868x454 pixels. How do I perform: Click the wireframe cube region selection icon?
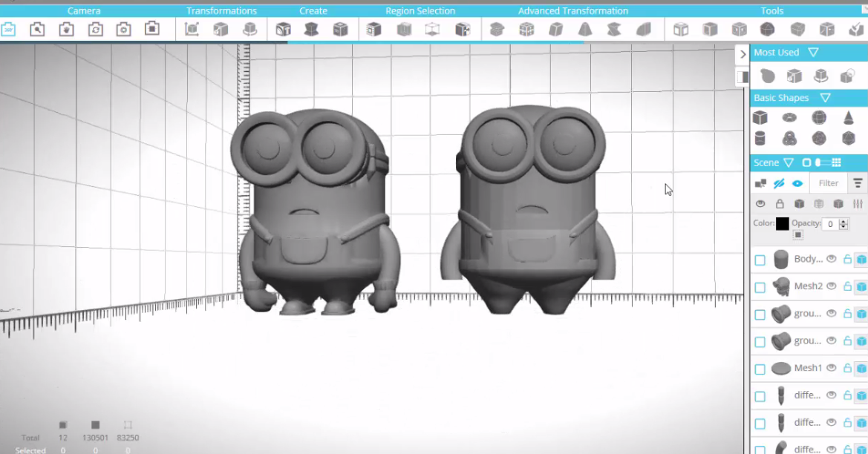coord(432,30)
